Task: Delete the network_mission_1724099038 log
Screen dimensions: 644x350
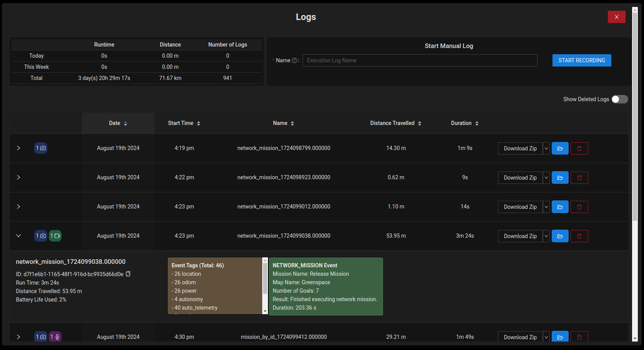Action: tap(579, 236)
